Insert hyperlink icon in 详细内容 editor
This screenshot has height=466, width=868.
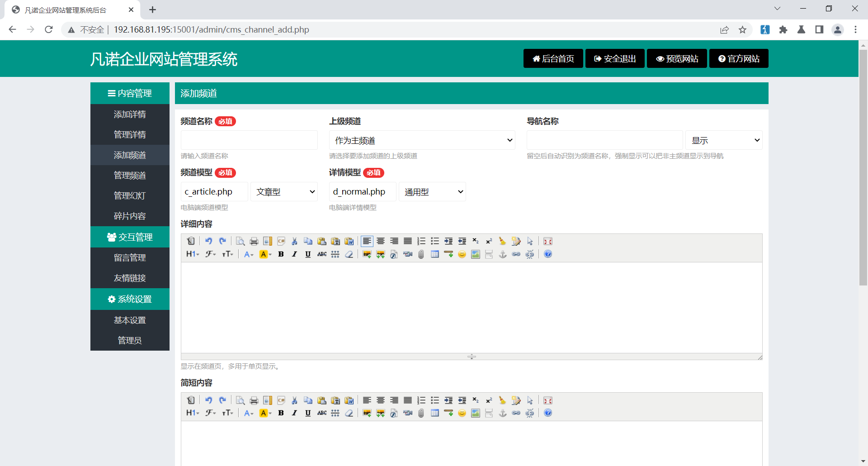pos(516,254)
